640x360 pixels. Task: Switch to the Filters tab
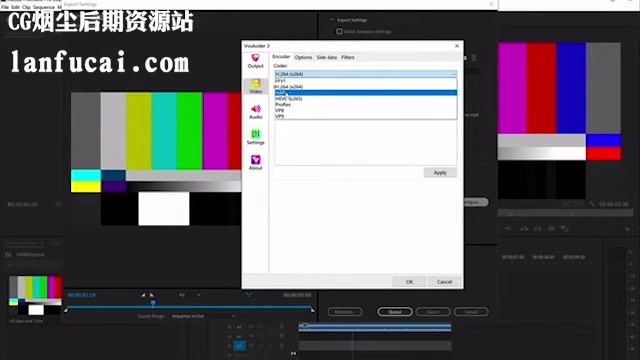348,58
